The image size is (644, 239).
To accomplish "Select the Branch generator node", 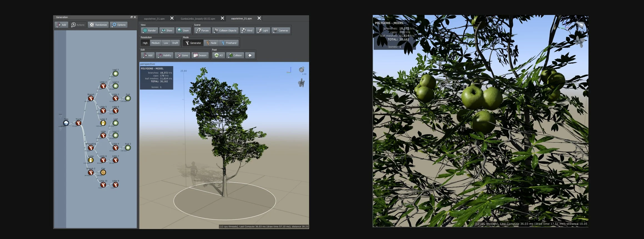I will coord(91,98).
